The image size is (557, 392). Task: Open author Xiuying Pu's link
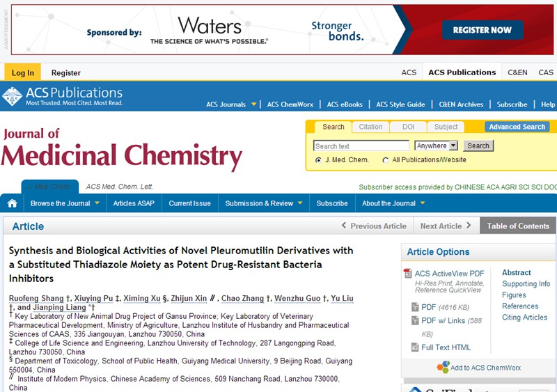[93, 298]
